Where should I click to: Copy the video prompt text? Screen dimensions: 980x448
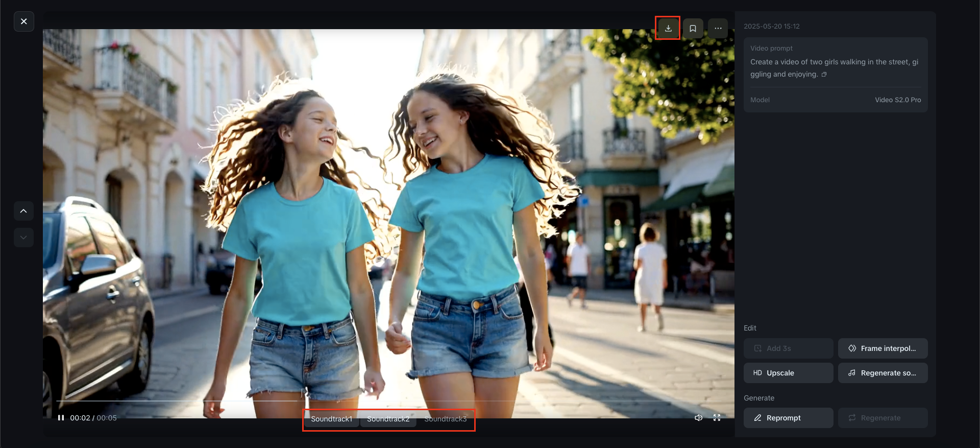coord(824,75)
